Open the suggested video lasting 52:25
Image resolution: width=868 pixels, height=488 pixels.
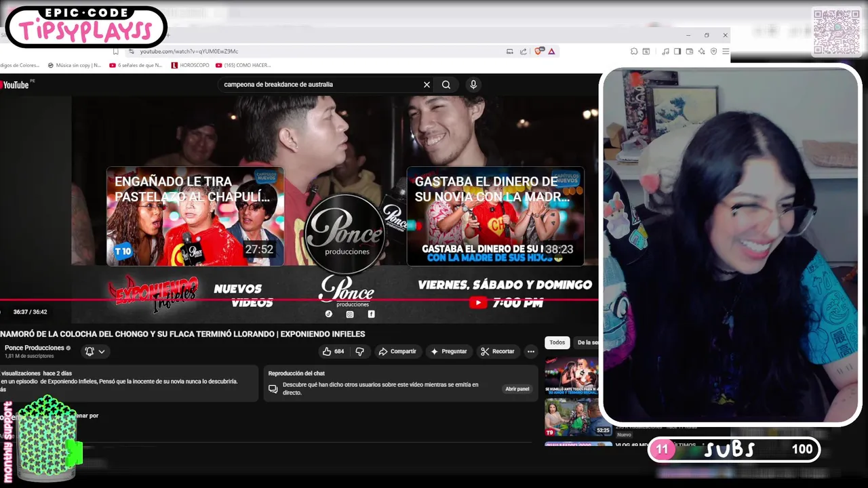coord(578,418)
